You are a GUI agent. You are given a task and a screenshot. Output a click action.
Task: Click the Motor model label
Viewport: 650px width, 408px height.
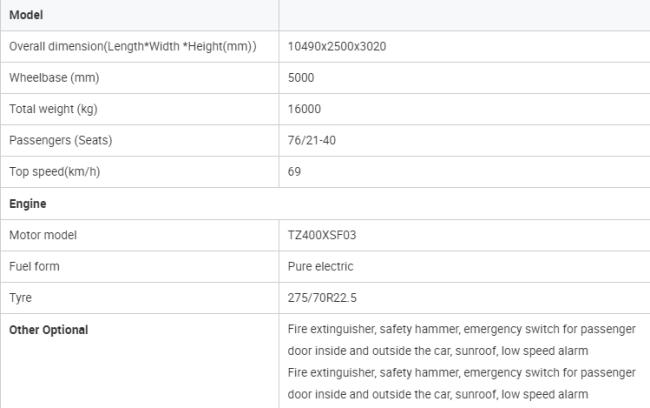pos(43,235)
